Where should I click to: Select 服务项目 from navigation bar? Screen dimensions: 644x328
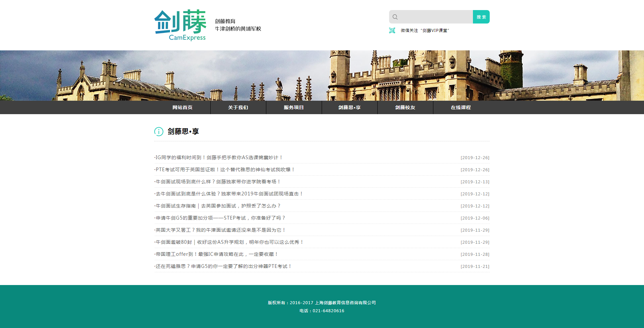coord(294,107)
